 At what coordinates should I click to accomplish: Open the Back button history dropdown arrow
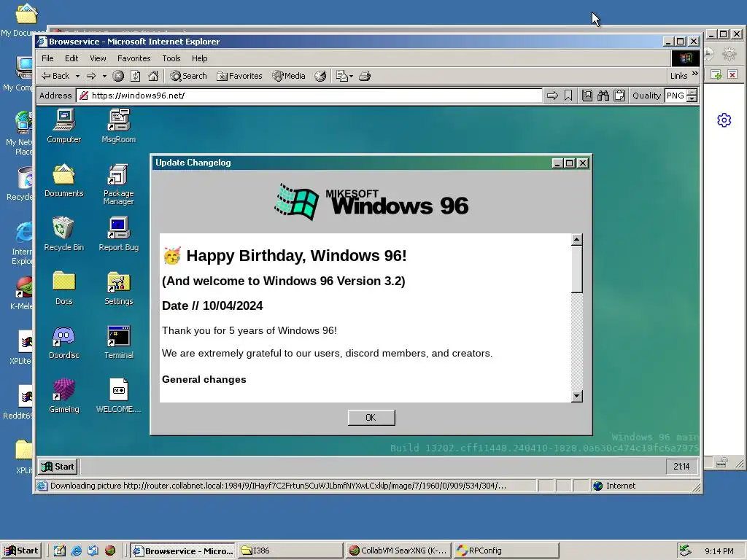pyautogui.click(x=77, y=76)
